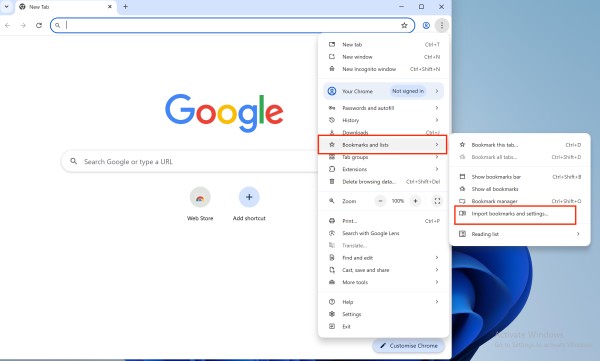The image size is (600, 361).
Task: Choose New tab from menu
Action: click(x=384, y=44)
